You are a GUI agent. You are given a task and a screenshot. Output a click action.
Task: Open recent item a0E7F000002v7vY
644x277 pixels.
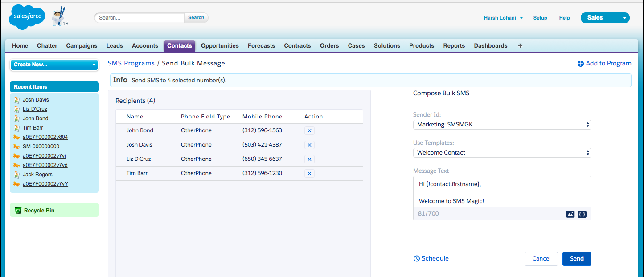pos(45,184)
